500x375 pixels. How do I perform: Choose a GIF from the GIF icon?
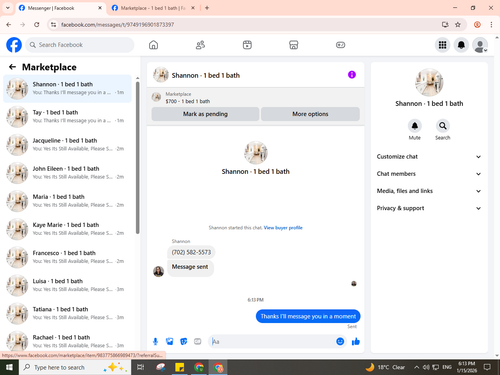(x=198, y=341)
